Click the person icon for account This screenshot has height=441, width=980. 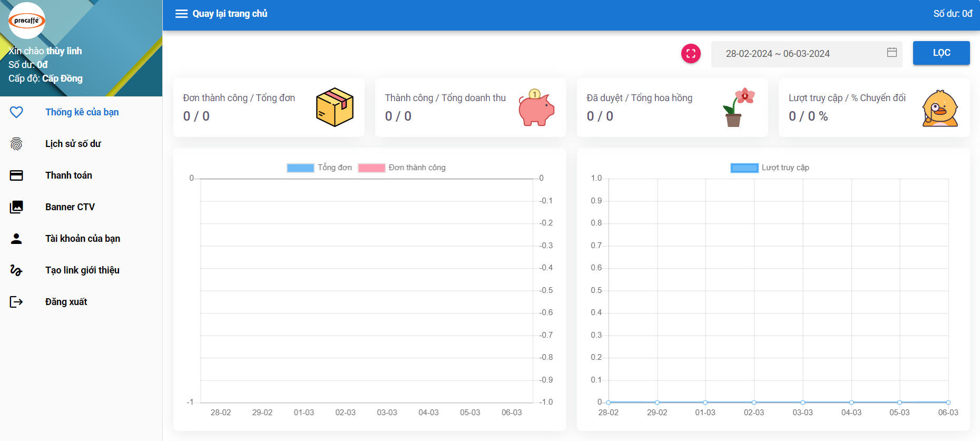[16, 239]
